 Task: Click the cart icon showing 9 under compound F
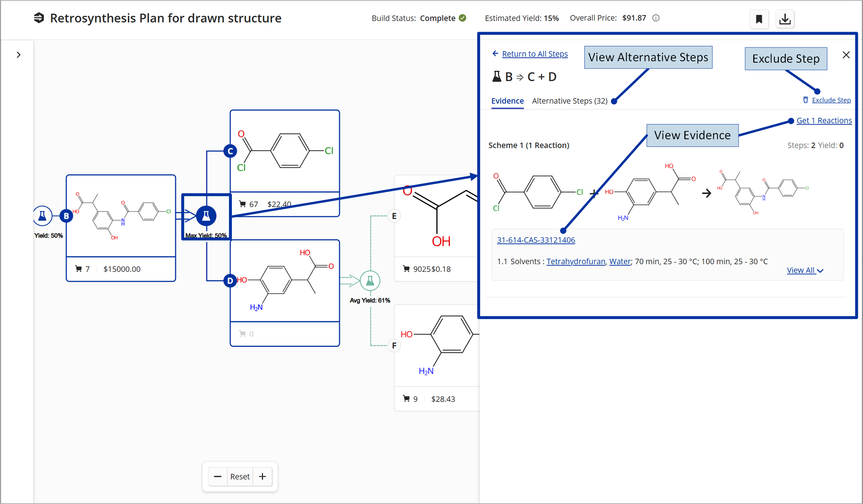406,399
